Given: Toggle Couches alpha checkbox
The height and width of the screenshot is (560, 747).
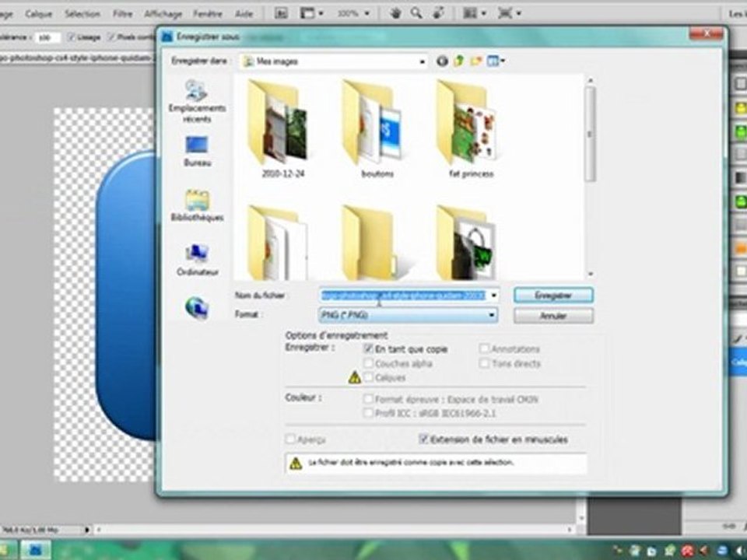Looking at the screenshot, I should click(x=368, y=363).
